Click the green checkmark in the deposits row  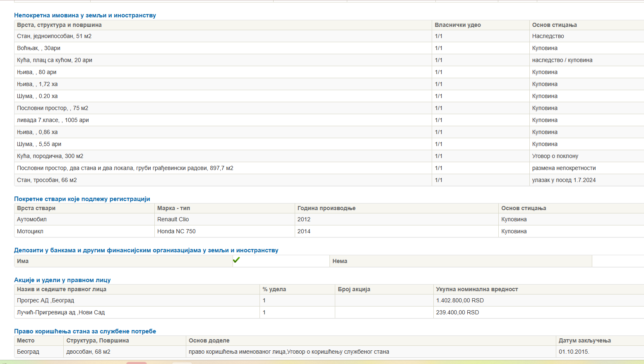pos(236,260)
